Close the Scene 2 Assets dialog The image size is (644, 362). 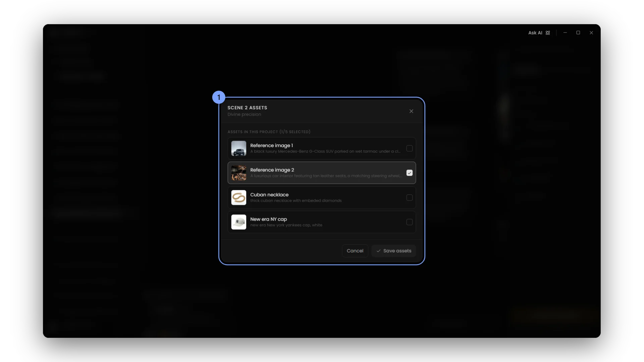(411, 111)
